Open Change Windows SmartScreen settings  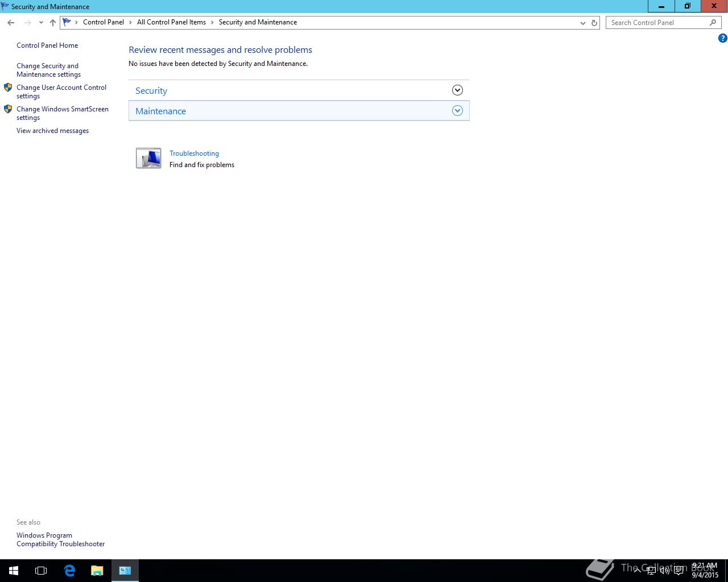click(63, 113)
